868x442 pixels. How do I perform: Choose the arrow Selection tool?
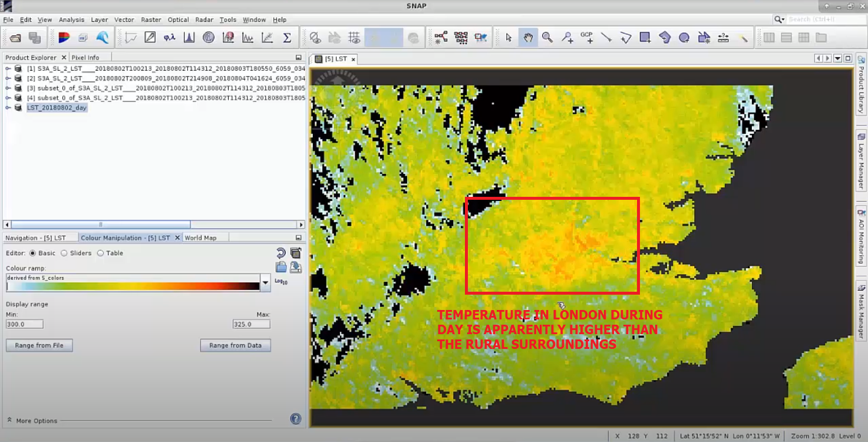tap(509, 38)
